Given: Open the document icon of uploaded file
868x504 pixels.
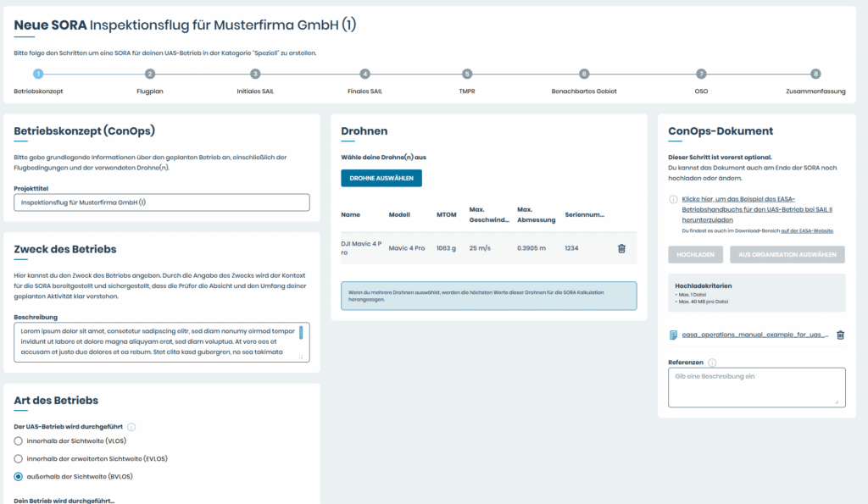Looking at the screenshot, I should (x=673, y=335).
